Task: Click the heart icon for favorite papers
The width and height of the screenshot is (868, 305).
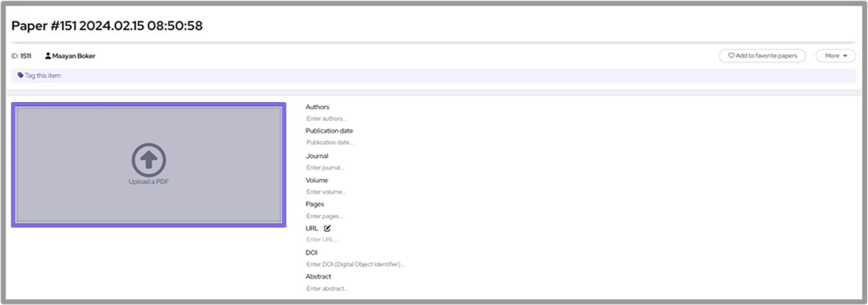Action: pyautogui.click(x=731, y=56)
